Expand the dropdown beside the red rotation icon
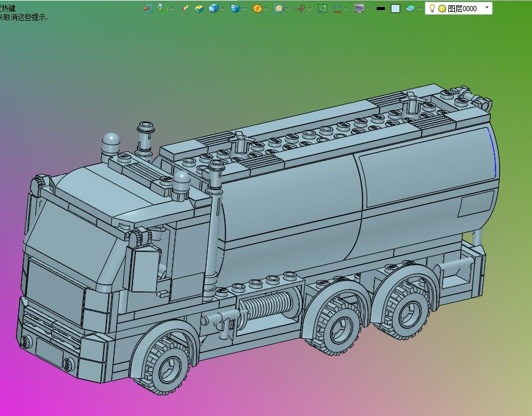Screen dimensions: 532x416 [310, 9]
